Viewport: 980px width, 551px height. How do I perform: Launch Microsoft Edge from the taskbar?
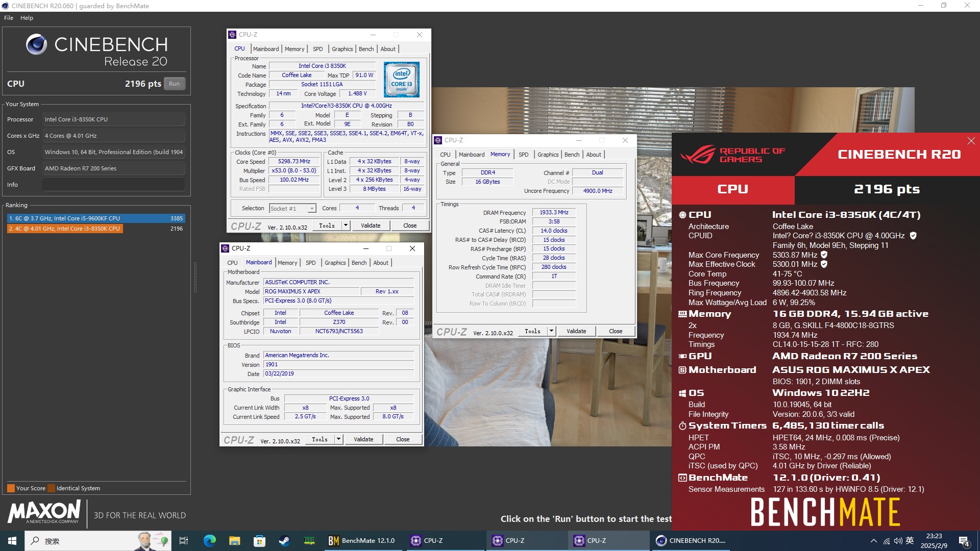click(209, 541)
